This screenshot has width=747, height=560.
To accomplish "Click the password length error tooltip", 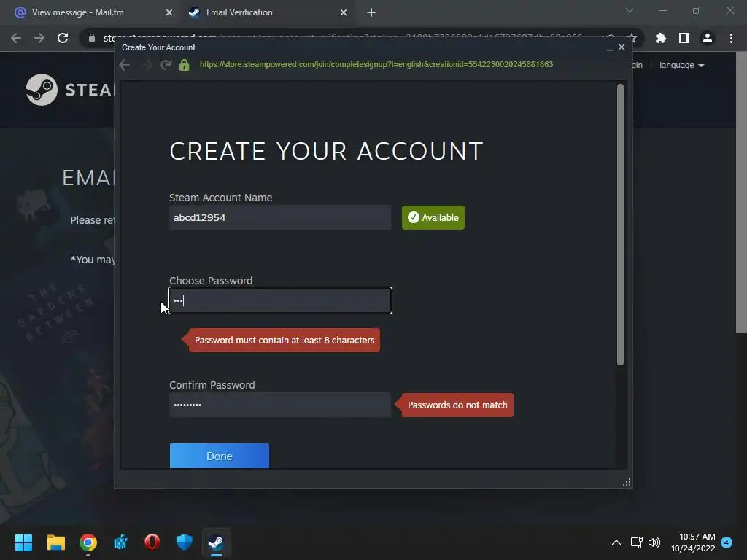I will click(x=281, y=340).
